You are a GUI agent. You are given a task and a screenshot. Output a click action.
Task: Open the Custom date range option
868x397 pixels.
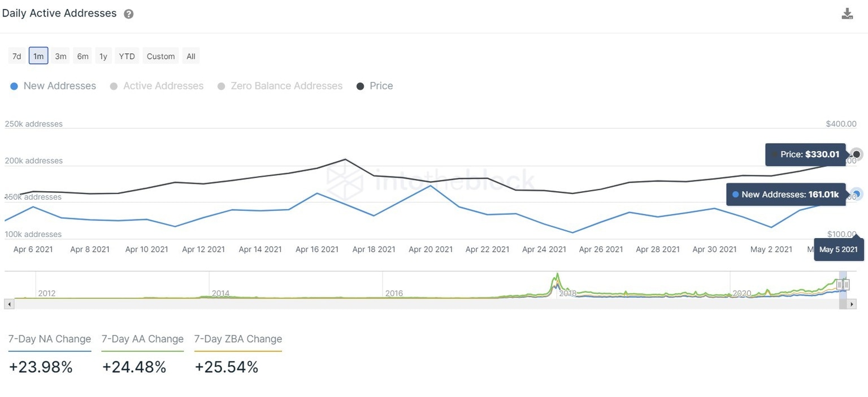160,55
